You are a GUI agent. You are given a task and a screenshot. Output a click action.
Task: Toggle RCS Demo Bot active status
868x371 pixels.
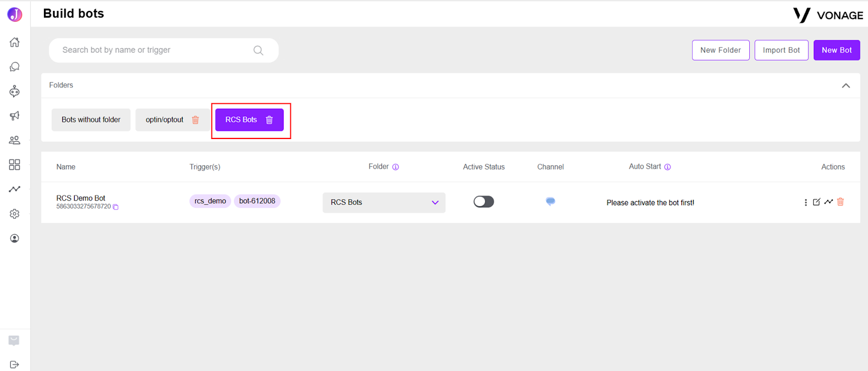484,202
